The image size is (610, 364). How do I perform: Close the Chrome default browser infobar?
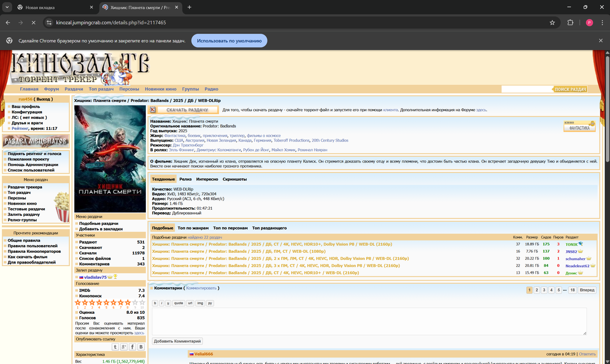click(601, 41)
